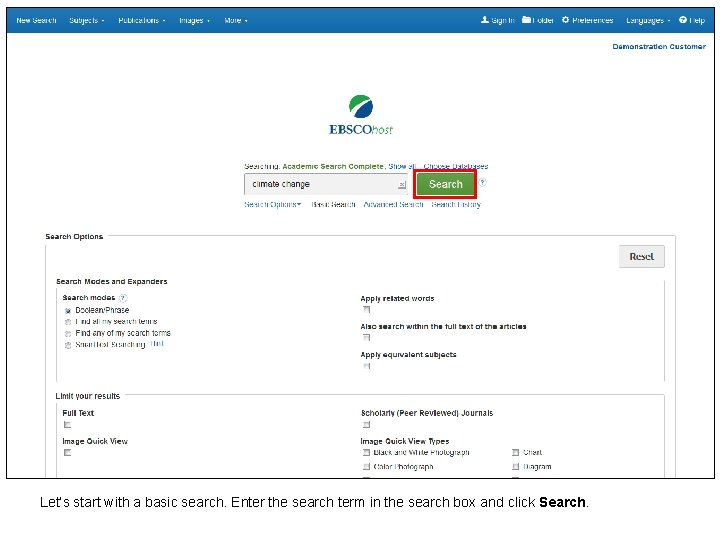Switch to Advanced Search
Image resolution: width=720 pixels, height=540 pixels.
[x=393, y=204]
